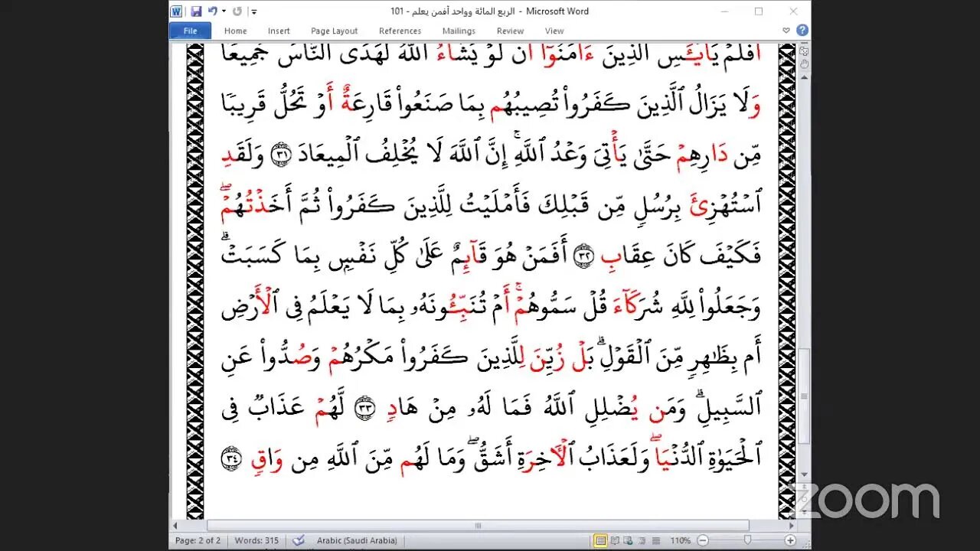Switch to the Mailings tab
The width and height of the screenshot is (980, 551).
[x=459, y=31]
